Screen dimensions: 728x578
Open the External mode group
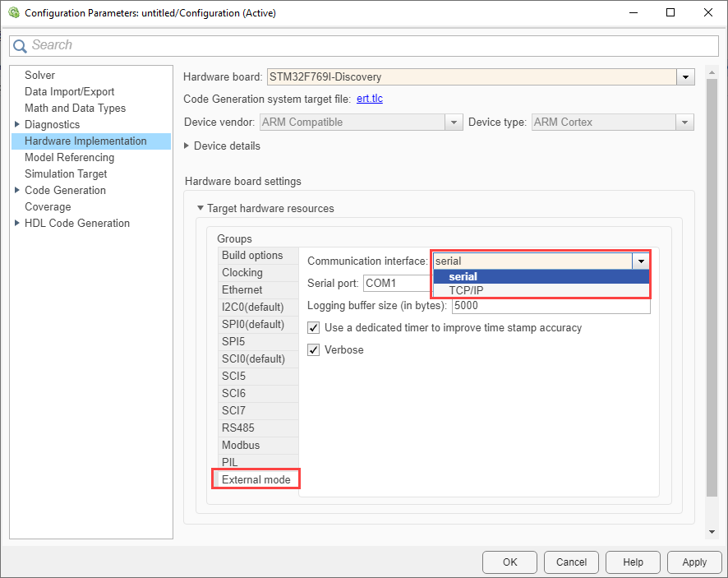[x=256, y=479]
